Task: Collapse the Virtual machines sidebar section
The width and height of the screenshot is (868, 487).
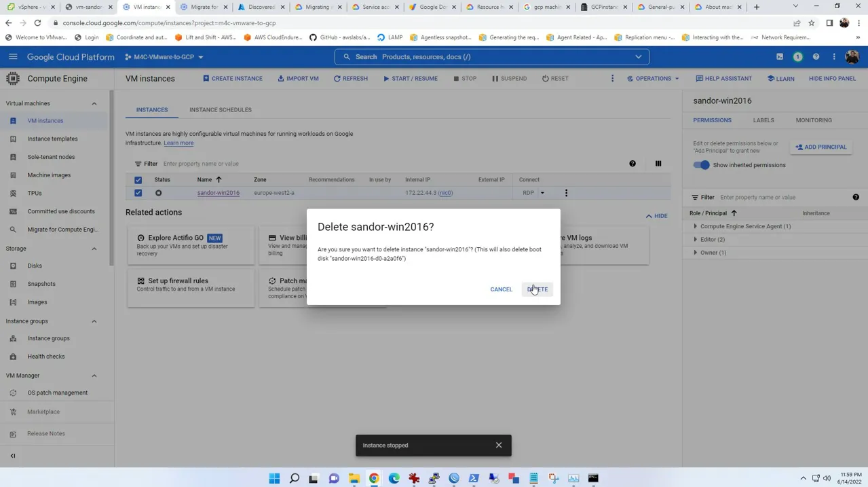Action: click(94, 104)
